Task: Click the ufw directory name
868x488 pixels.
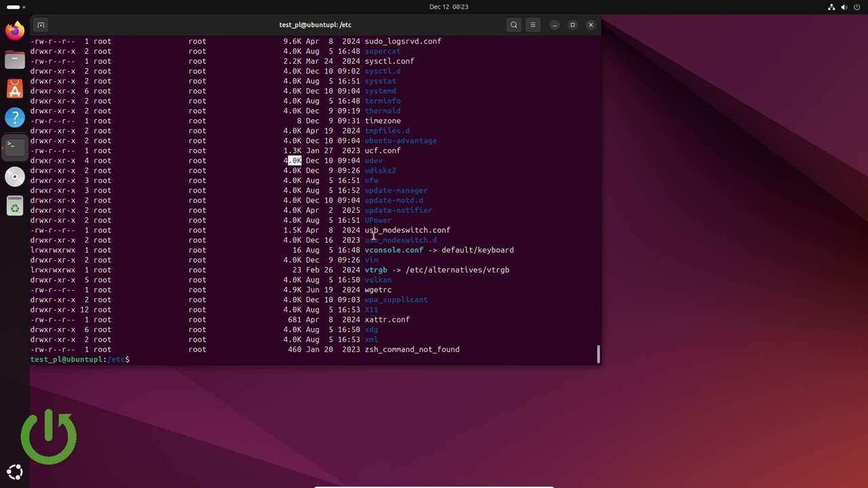Action: [372, 180]
